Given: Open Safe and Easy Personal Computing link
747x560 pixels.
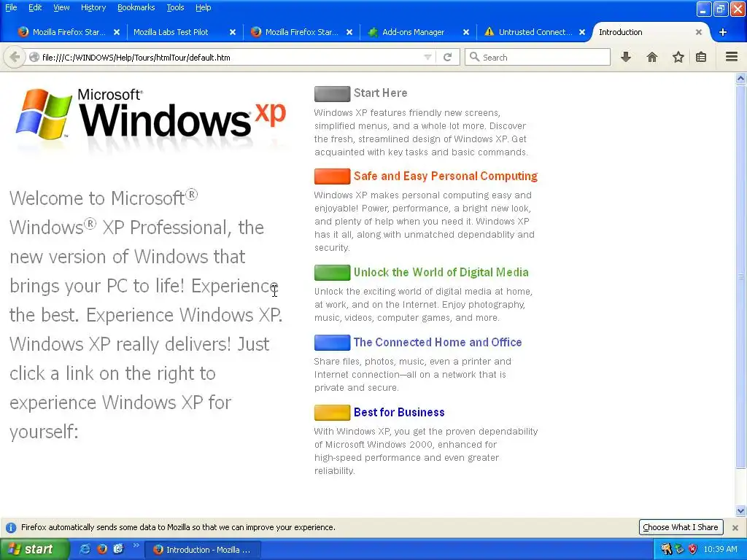Looking at the screenshot, I should (x=446, y=176).
